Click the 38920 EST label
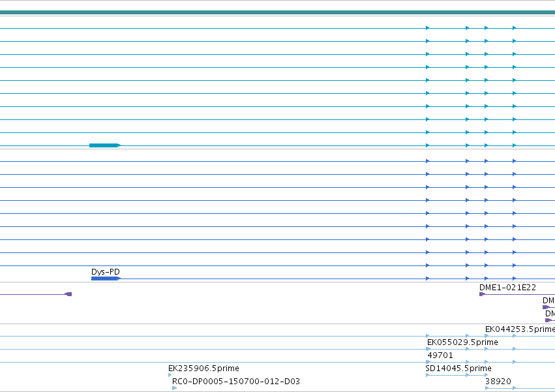 click(x=498, y=382)
